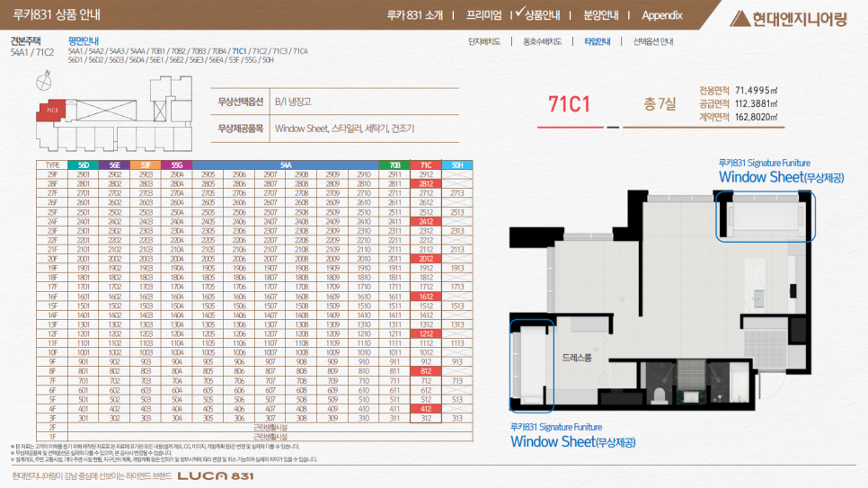Select highlighted unit 2412 in table

tap(426, 222)
